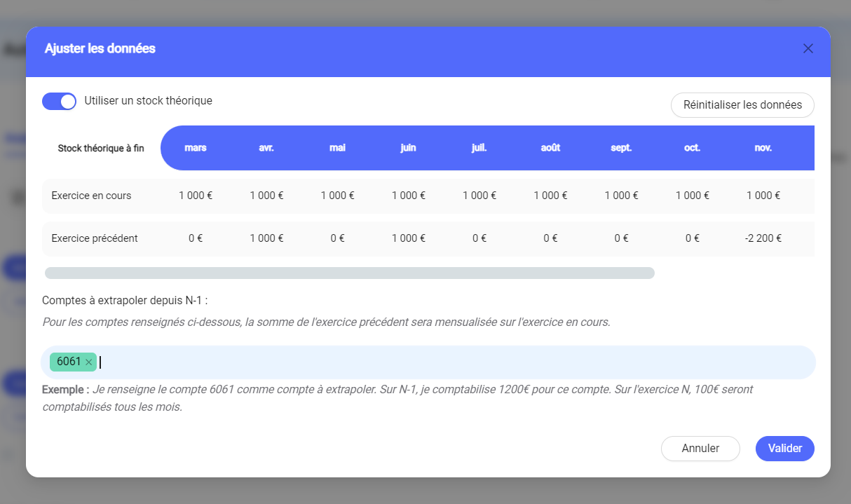Click the juin column header
Screen dimensions: 851x504
tap(408, 148)
